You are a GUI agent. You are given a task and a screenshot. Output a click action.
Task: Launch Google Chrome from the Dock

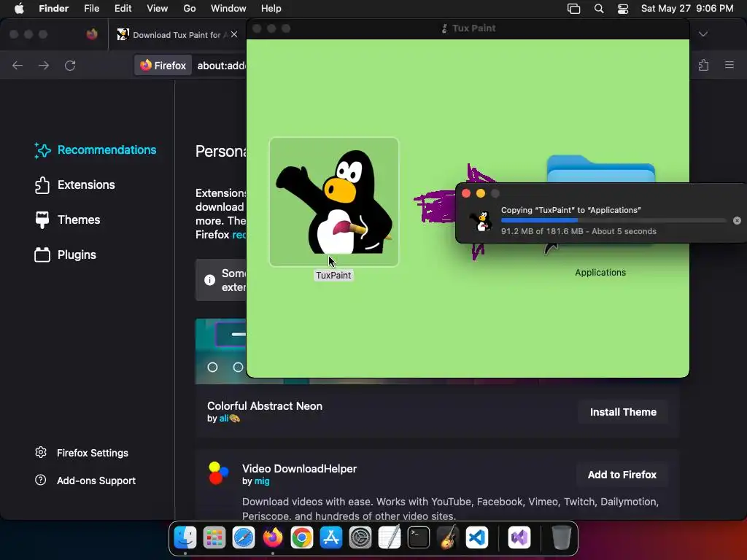tap(302, 537)
